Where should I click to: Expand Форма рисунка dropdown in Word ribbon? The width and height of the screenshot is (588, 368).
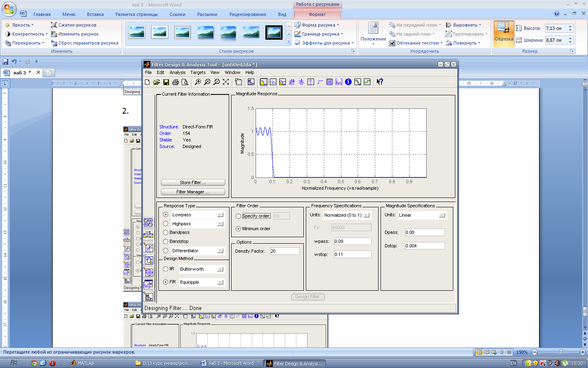point(317,25)
